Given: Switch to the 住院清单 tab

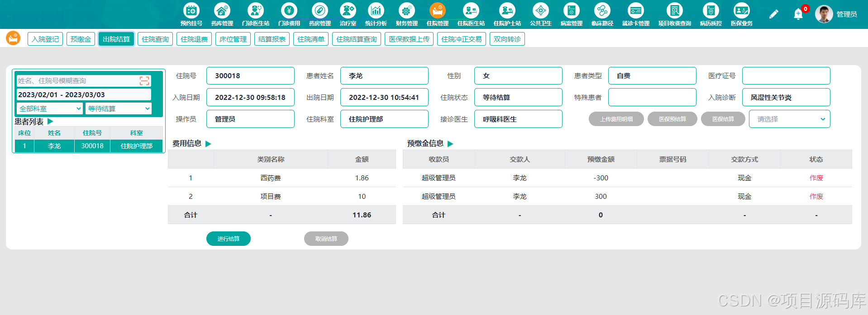Looking at the screenshot, I should pyautogui.click(x=311, y=39).
